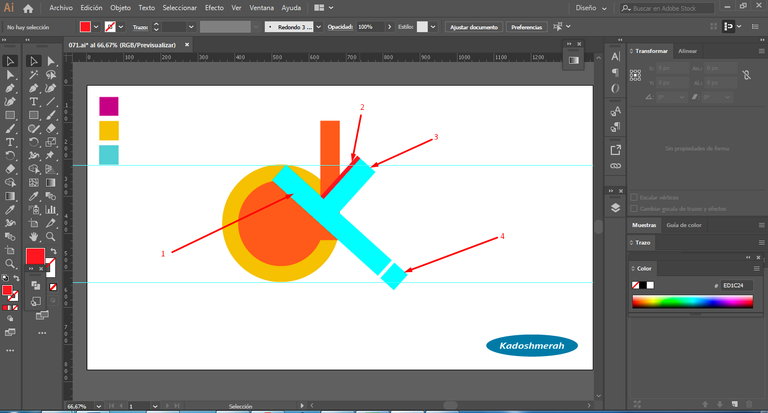Image resolution: width=768 pixels, height=413 pixels.
Task: Click the red fill swatch in control bar
Action: pos(85,27)
